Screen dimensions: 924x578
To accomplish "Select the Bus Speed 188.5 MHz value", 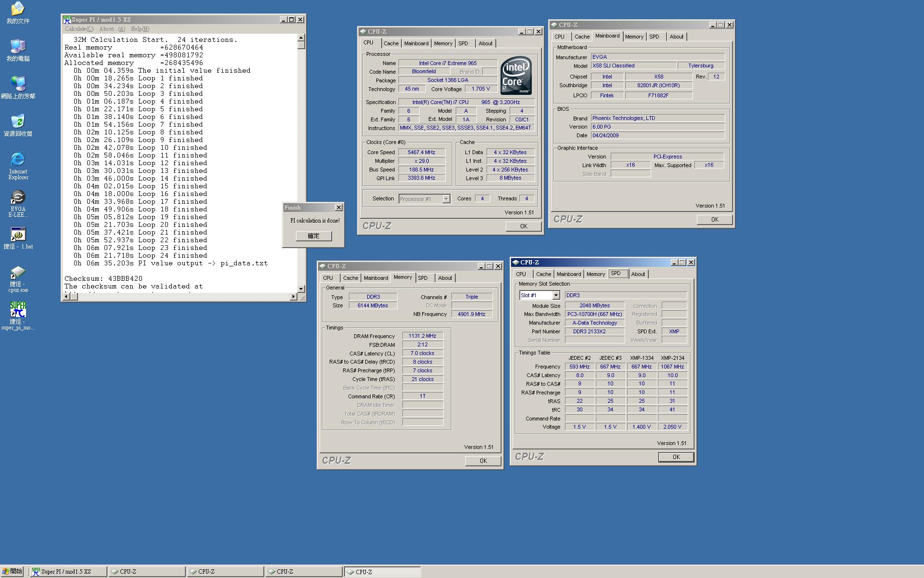I will click(421, 170).
